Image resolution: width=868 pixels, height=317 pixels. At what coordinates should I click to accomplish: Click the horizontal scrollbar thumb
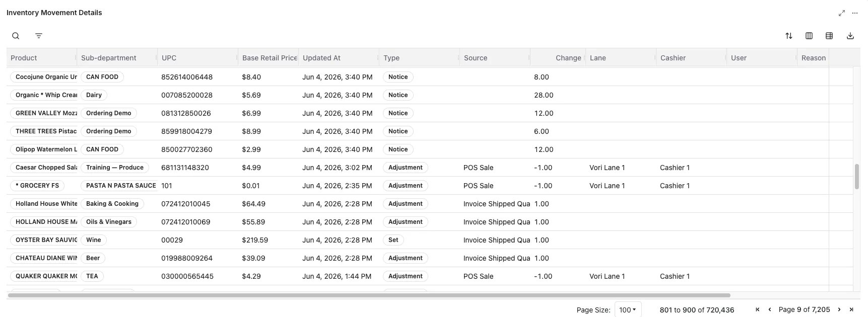tap(369, 295)
